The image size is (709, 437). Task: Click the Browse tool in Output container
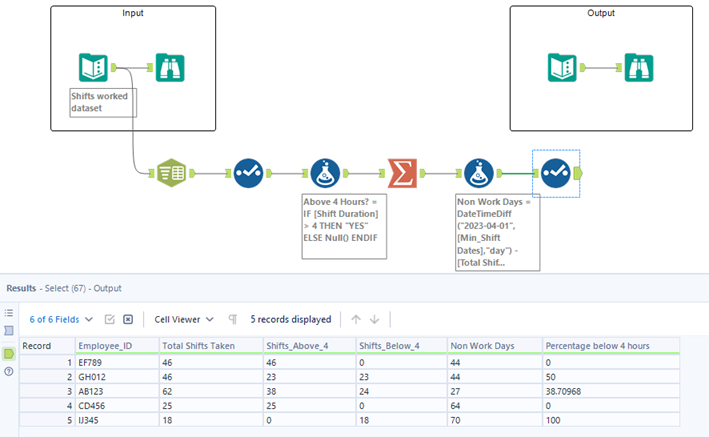(639, 68)
